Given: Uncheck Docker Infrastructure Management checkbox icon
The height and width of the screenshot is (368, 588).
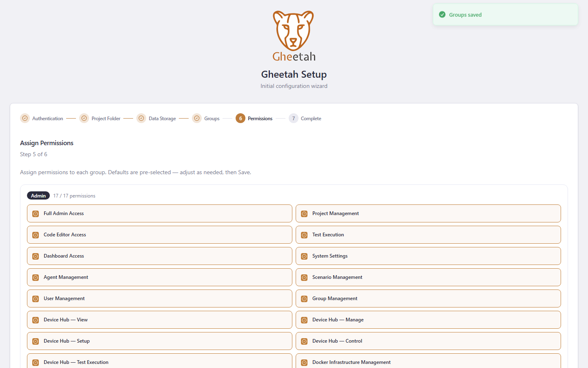Looking at the screenshot, I should [304, 362].
